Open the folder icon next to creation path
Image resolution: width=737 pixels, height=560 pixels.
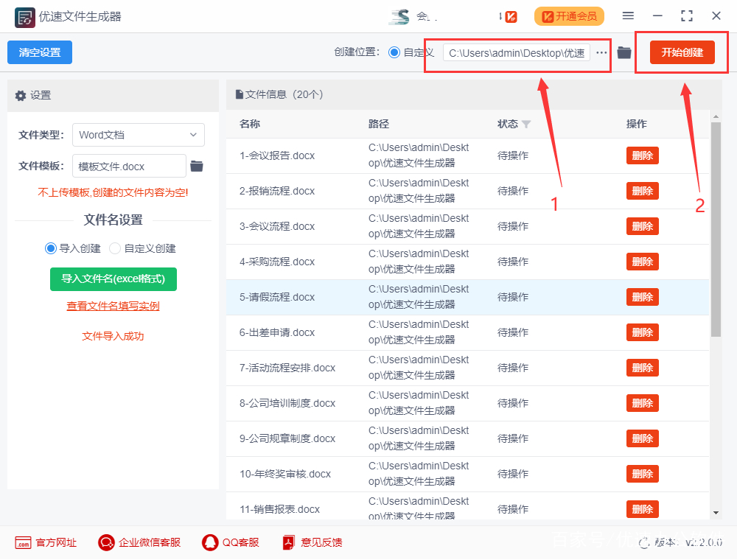(624, 52)
